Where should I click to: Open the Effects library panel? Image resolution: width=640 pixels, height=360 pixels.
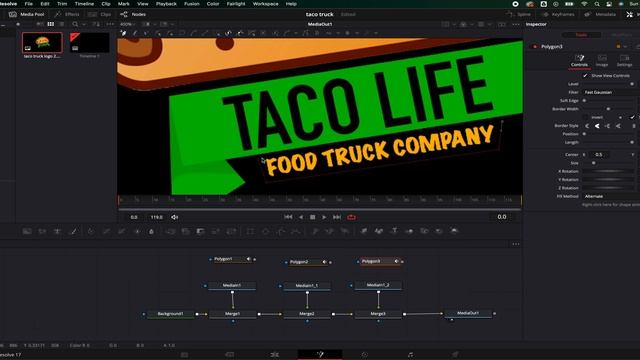coord(67,14)
